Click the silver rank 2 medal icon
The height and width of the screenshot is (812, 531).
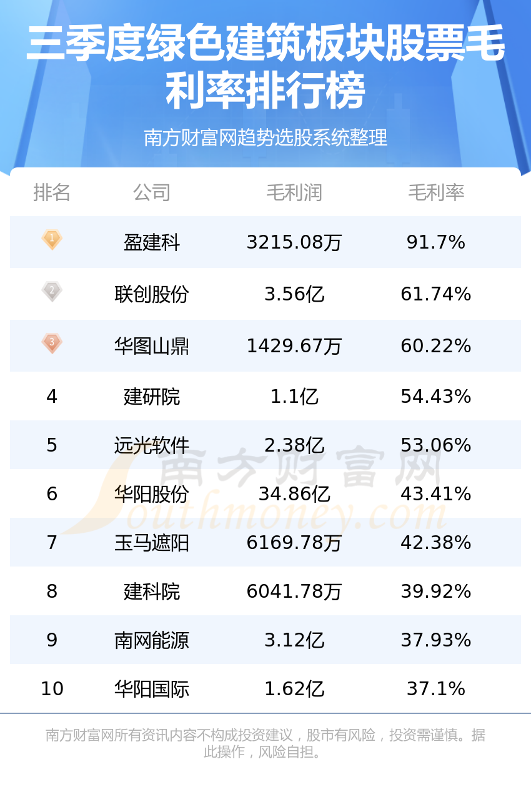[52, 291]
